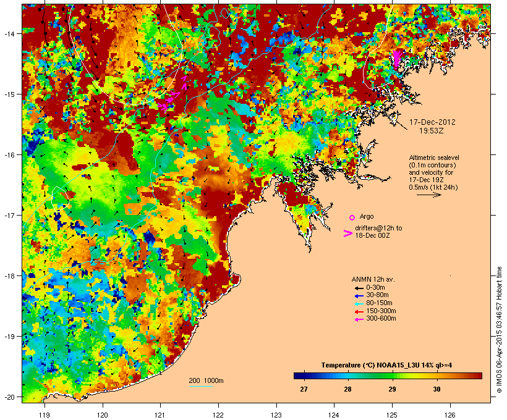Screen dimensions: 507x420
Task: Click the 17-Dec-2012 date label
Action: coord(432,122)
